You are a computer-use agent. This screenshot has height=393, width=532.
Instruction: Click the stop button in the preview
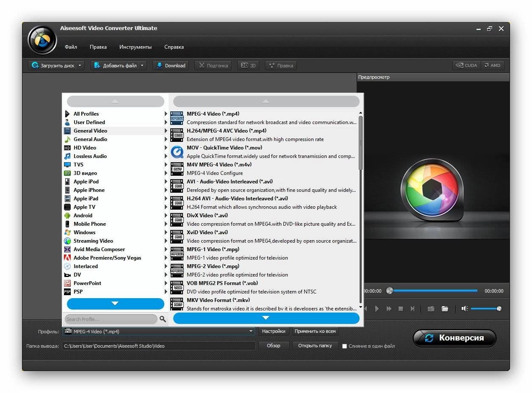click(x=401, y=309)
